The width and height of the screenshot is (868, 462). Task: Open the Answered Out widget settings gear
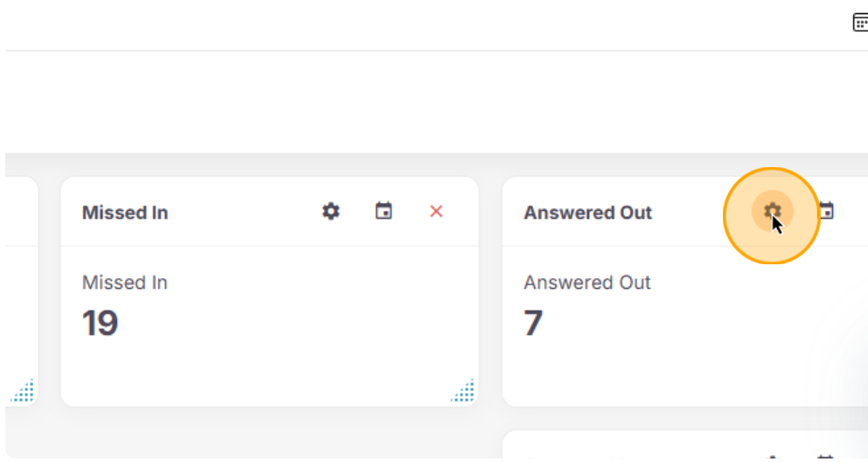click(x=772, y=212)
